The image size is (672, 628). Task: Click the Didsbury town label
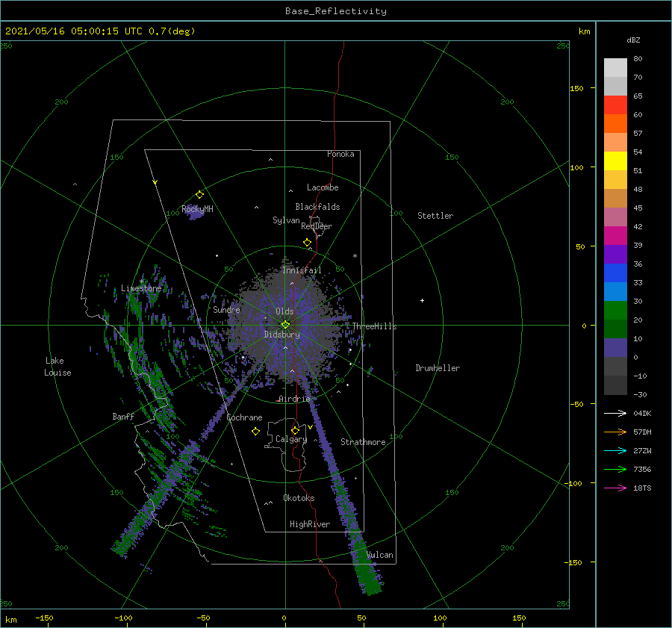point(281,335)
